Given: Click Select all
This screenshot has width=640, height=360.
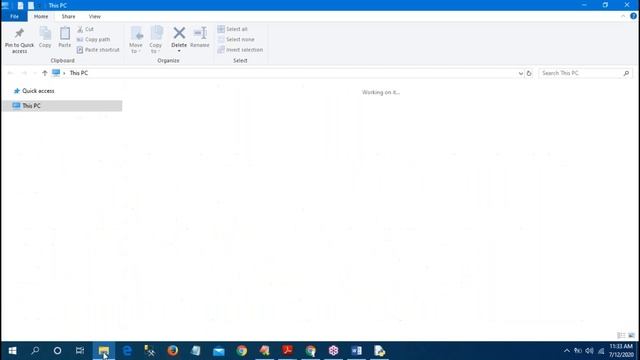Looking at the screenshot, I should point(232,29).
